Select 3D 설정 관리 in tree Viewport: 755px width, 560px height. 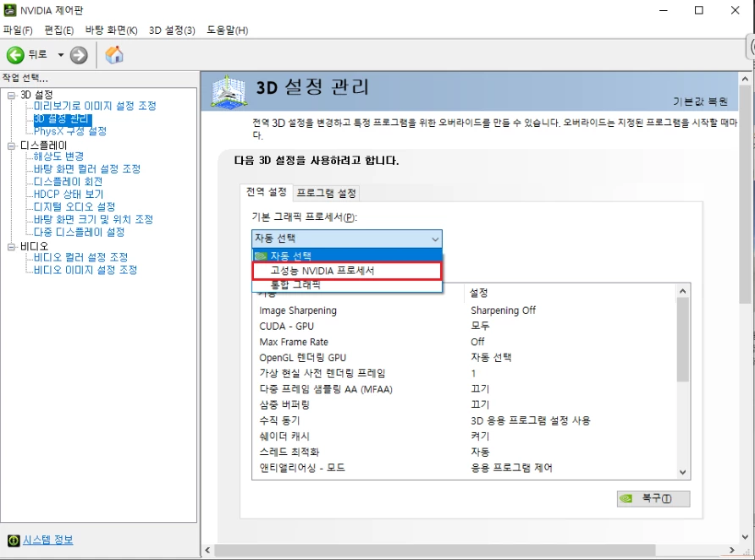[x=62, y=118]
